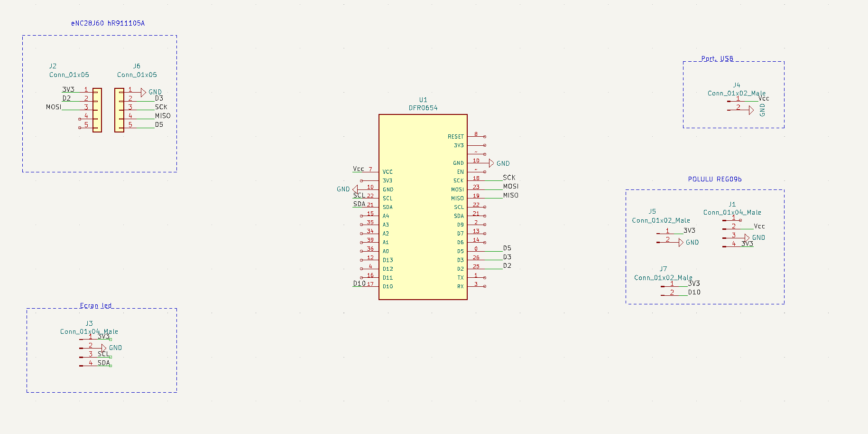Click the D3 label on J6 pin 2
This screenshot has width=868, height=434.
click(x=159, y=98)
